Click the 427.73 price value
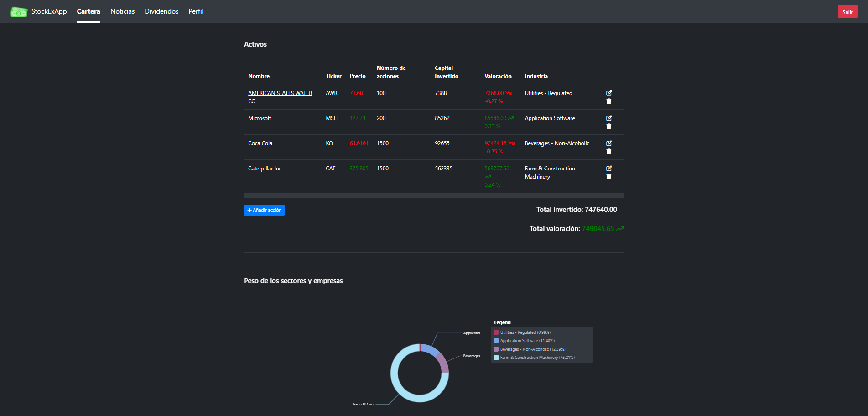The height and width of the screenshot is (416, 868). (358, 118)
